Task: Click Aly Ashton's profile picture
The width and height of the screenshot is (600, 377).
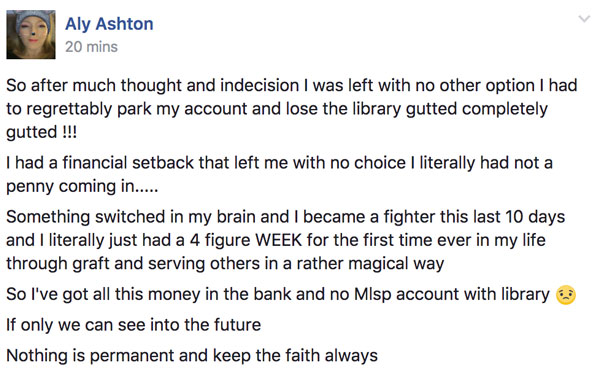Action: (x=31, y=34)
